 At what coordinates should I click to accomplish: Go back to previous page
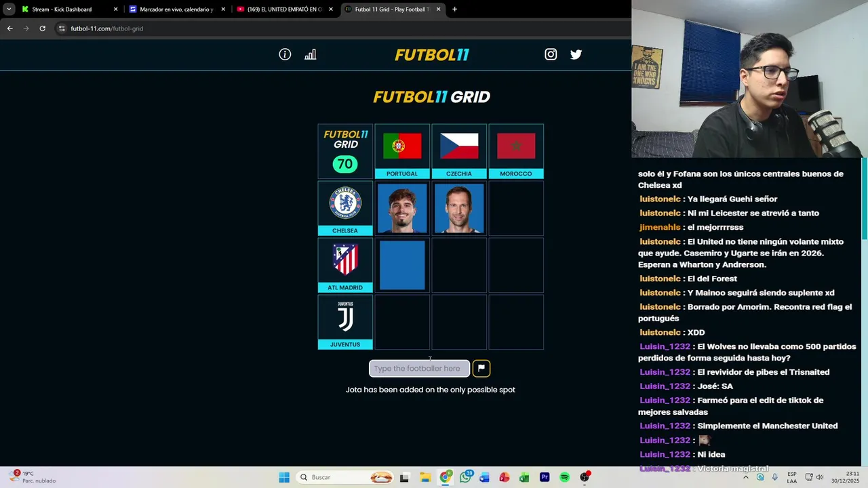pyautogui.click(x=9, y=28)
